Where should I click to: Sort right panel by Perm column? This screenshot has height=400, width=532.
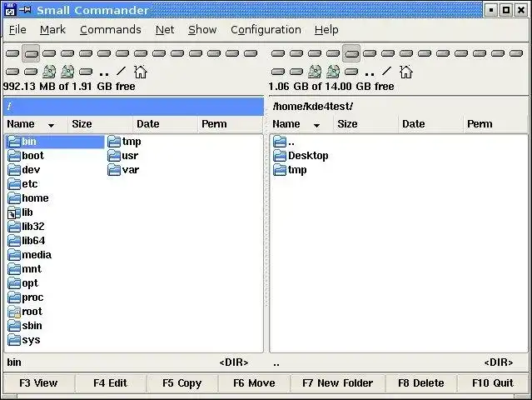(495, 124)
